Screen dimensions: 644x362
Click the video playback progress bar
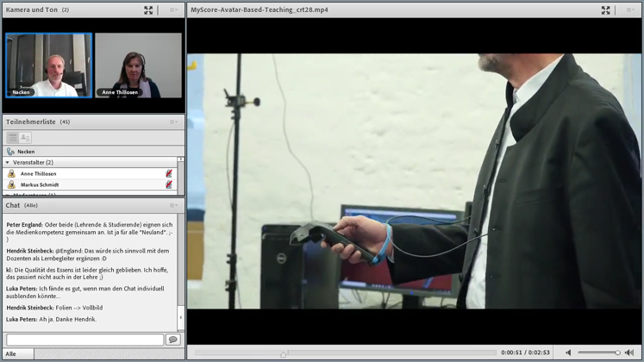pos(345,353)
